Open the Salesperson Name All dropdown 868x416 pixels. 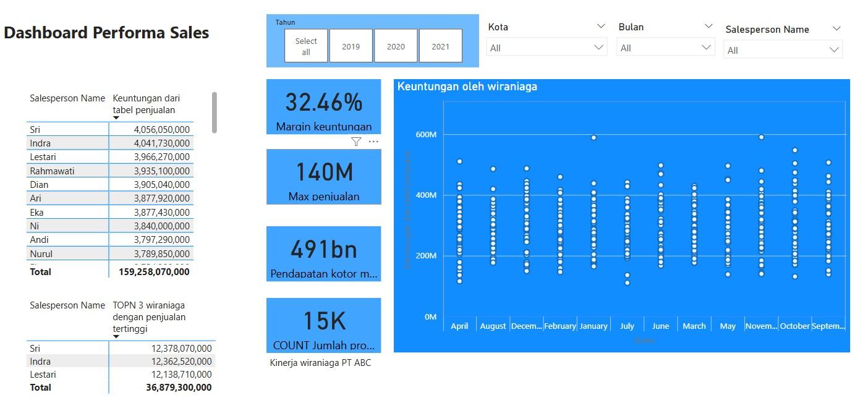click(x=783, y=50)
